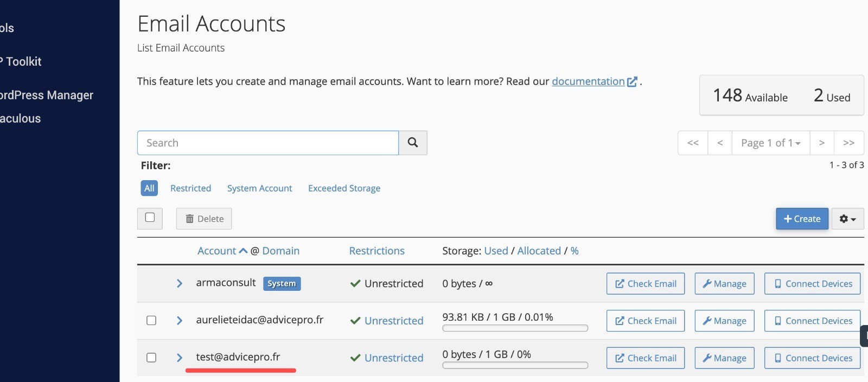Expand the armaconsult account row
This screenshot has height=382, width=868.
[180, 284]
